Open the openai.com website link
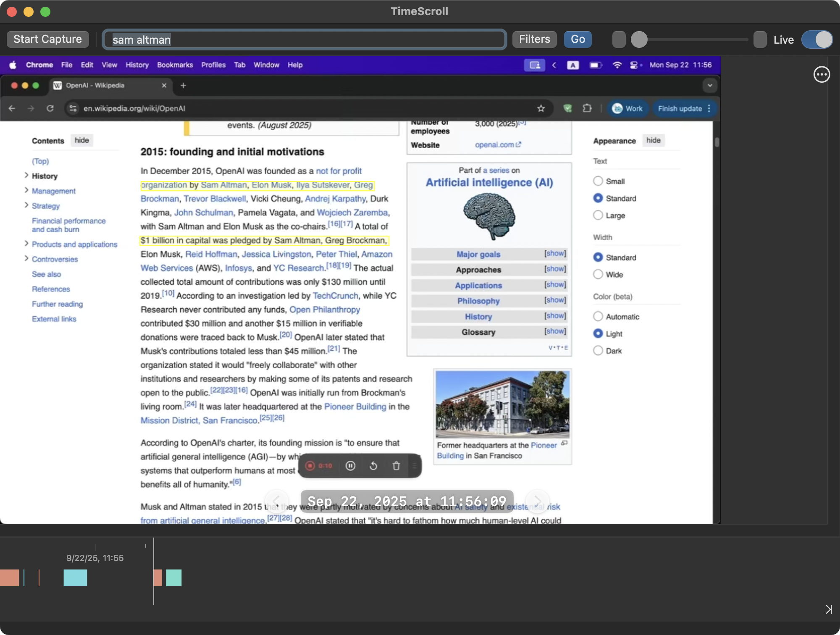The width and height of the screenshot is (840, 635). coord(498,144)
